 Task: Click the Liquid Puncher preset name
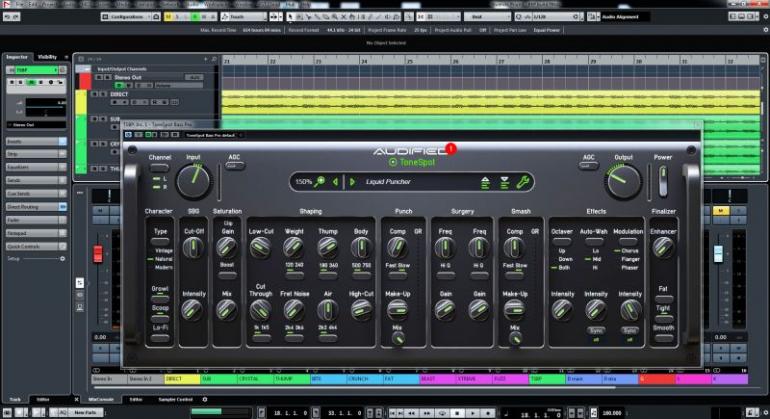click(388, 182)
